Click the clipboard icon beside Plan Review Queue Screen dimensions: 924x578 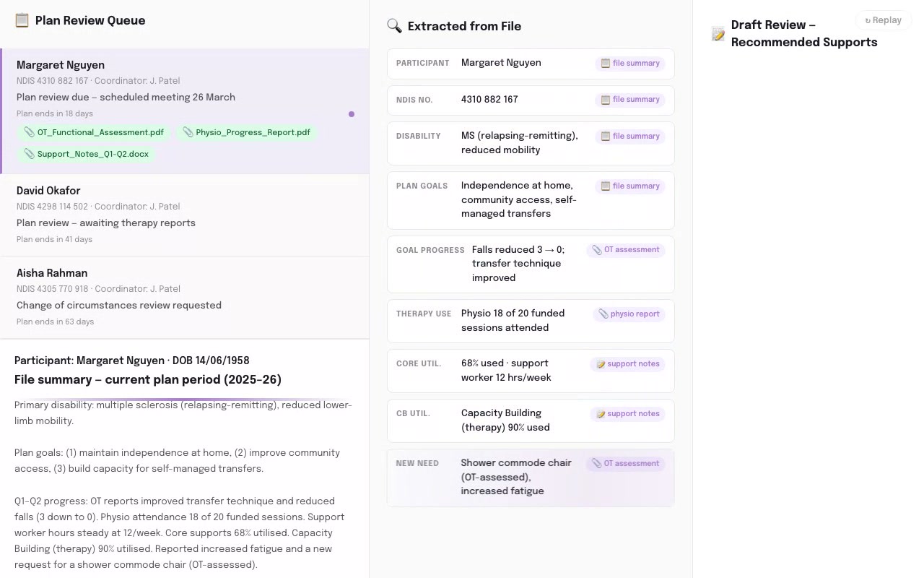coord(22,20)
